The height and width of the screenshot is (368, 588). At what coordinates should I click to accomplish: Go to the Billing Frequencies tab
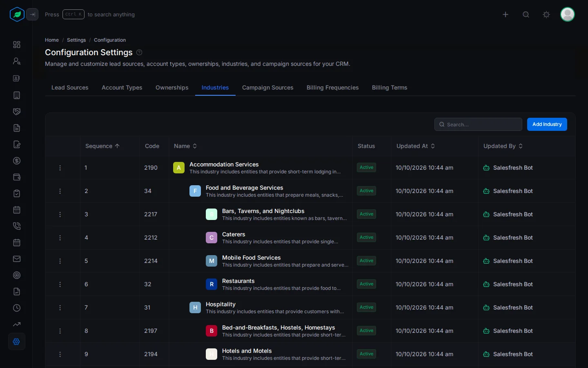tap(333, 88)
